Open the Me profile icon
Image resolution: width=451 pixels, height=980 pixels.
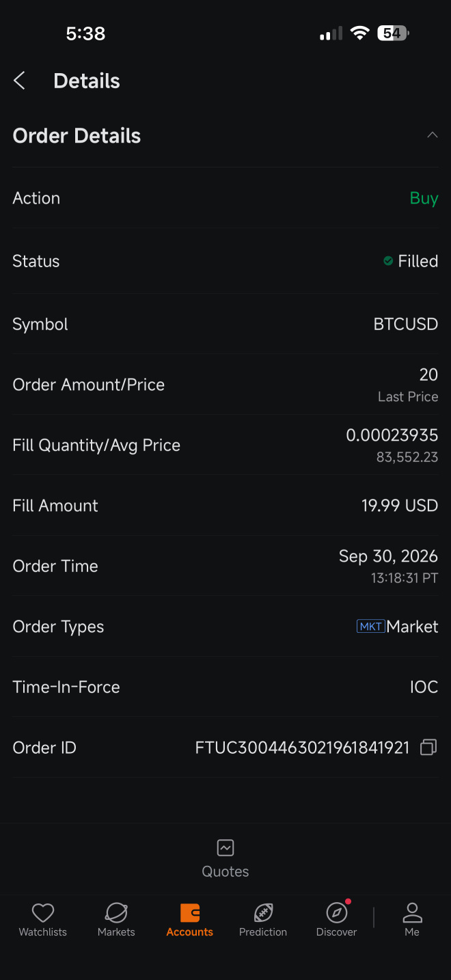pos(412,912)
